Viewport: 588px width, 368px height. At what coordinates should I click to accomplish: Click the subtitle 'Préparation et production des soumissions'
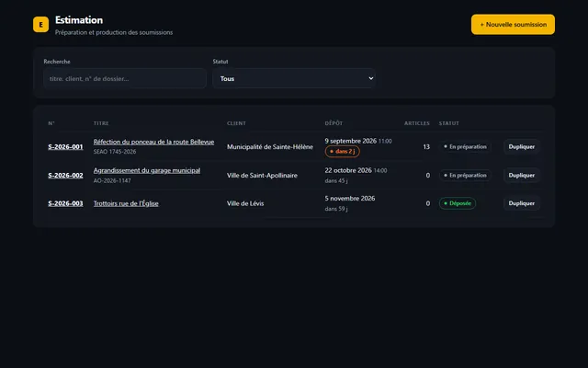114,32
